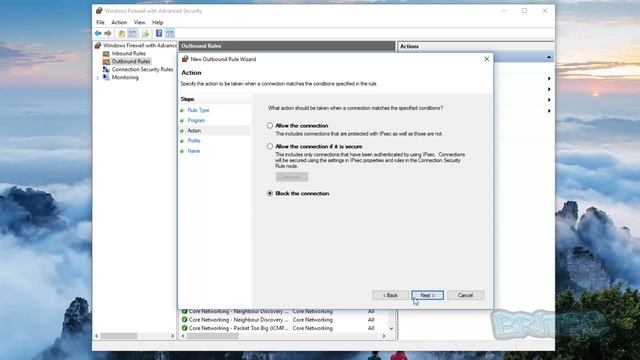Select Outbound Rules in the tree

(131, 62)
